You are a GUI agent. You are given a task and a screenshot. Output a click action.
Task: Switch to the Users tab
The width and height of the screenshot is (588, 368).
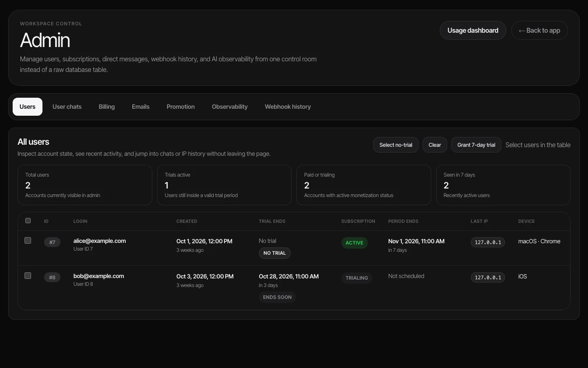(27, 107)
